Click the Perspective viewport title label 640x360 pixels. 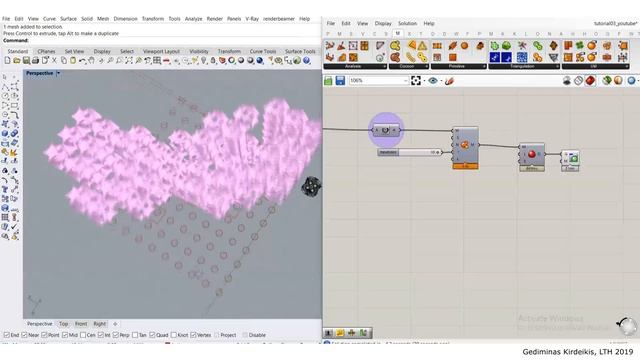(x=40, y=73)
